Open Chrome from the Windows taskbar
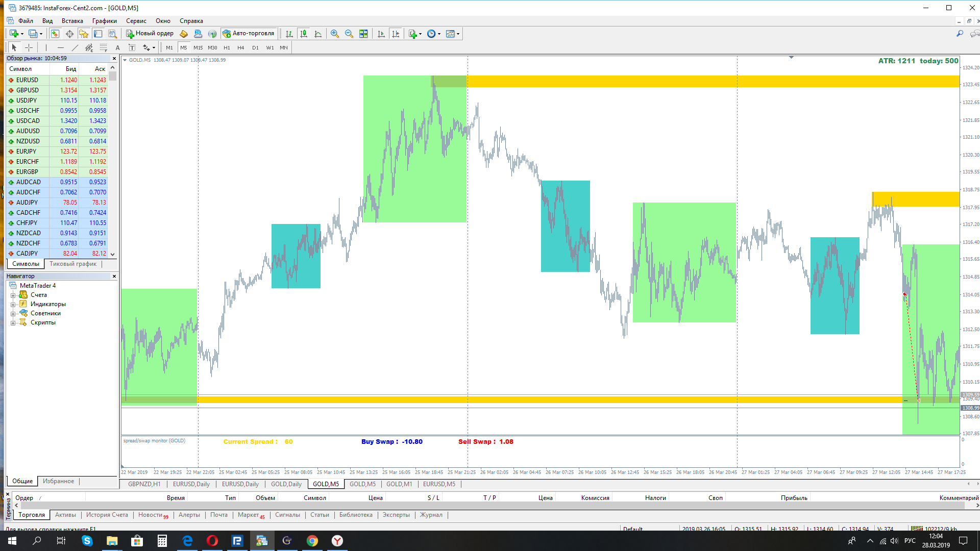The height and width of the screenshot is (551, 980). point(312,541)
